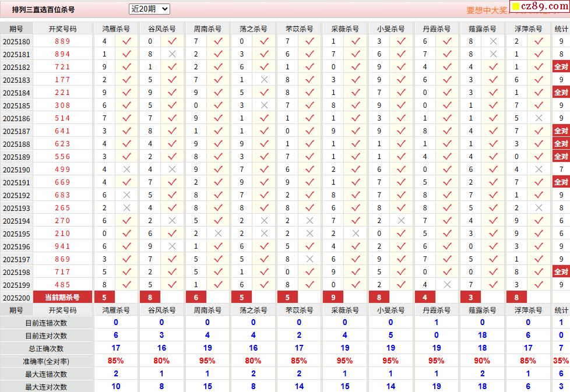Click period number 2025195

click(x=16, y=234)
